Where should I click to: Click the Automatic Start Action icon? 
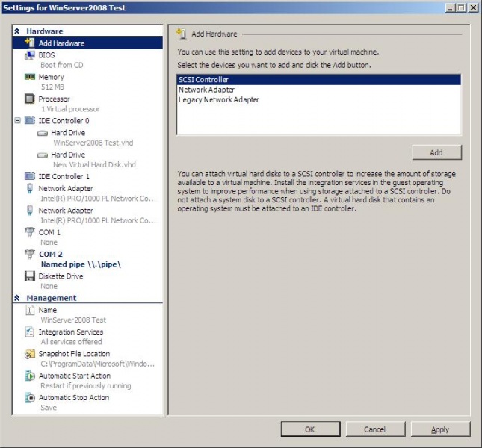click(x=30, y=376)
